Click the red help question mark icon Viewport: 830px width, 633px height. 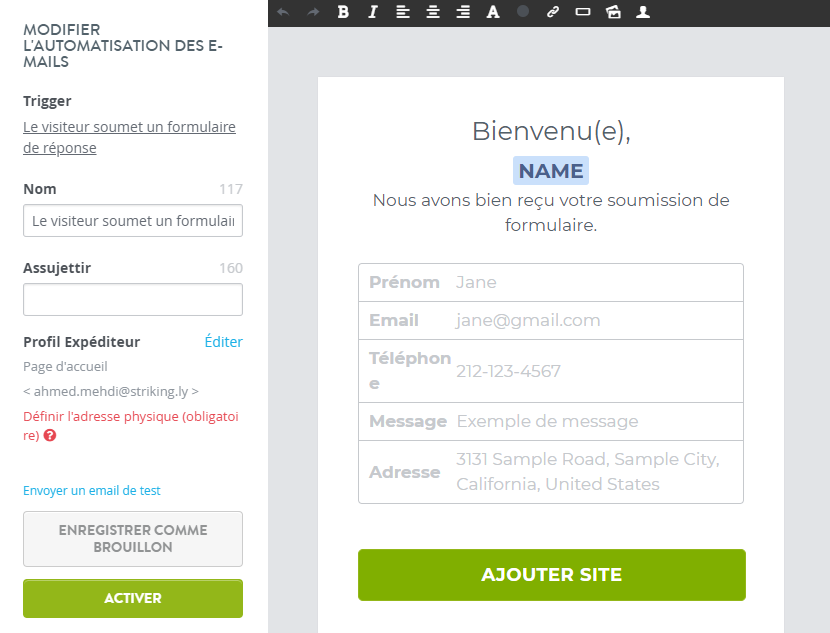point(50,436)
